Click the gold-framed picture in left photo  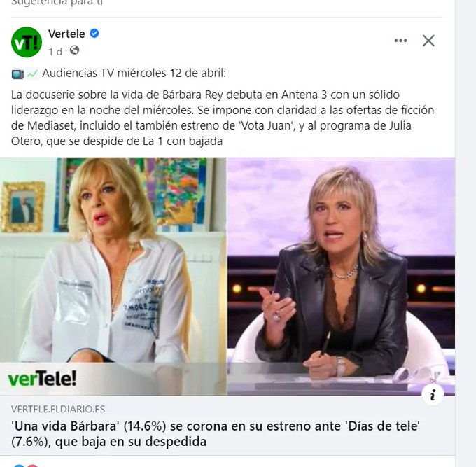23,207
